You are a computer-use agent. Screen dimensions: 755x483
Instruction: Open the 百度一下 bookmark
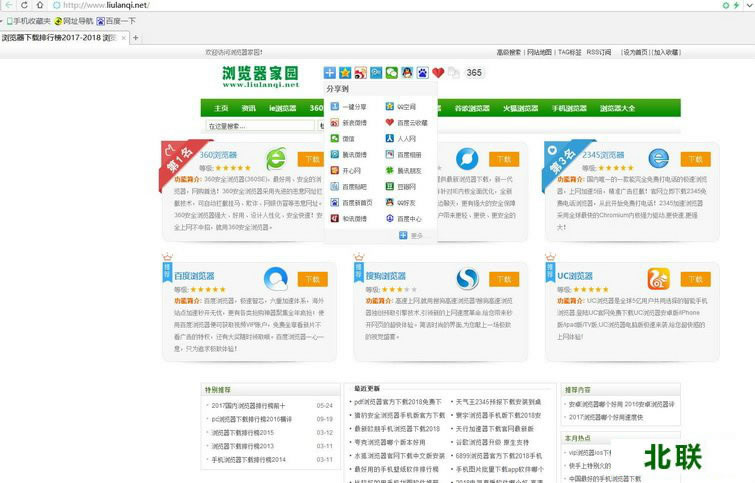(116, 21)
